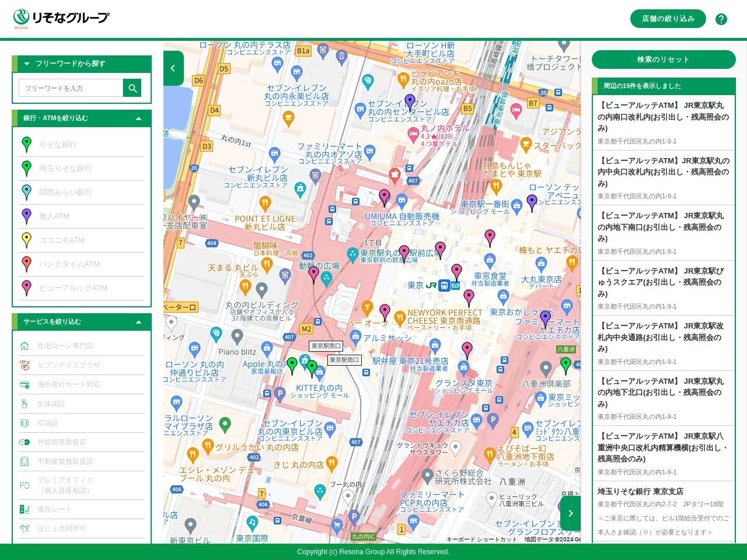This screenshot has height=560, width=747.
Task: Click green pin right of 八重洲倶楽部
Action: (566, 365)
